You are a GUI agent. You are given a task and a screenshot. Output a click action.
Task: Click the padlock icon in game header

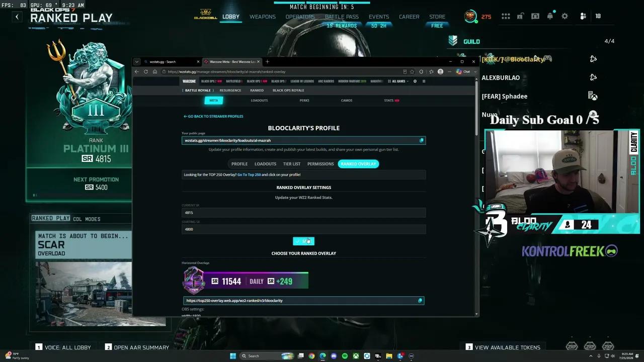[520, 16]
